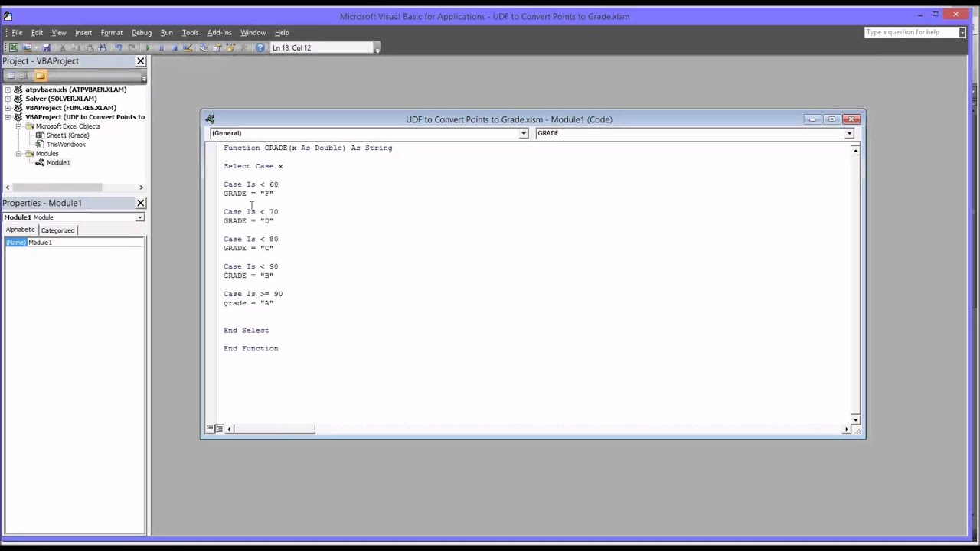Open the Project Explorer toolbar icon
Viewport: 980px width, 551px height.
click(x=204, y=47)
